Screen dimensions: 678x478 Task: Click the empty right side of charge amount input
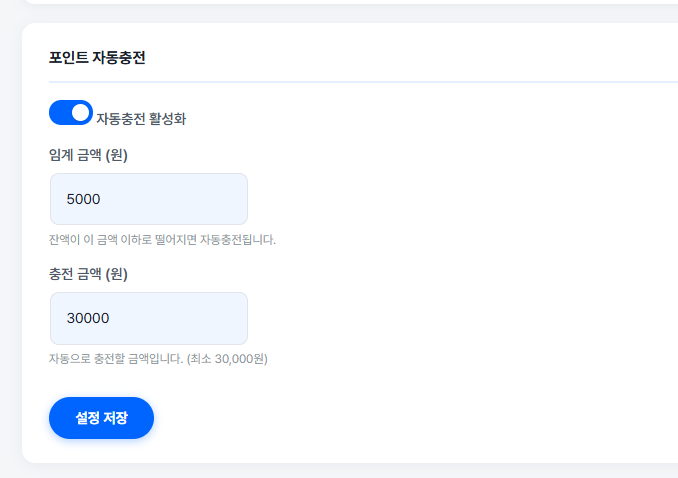coord(210,318)
